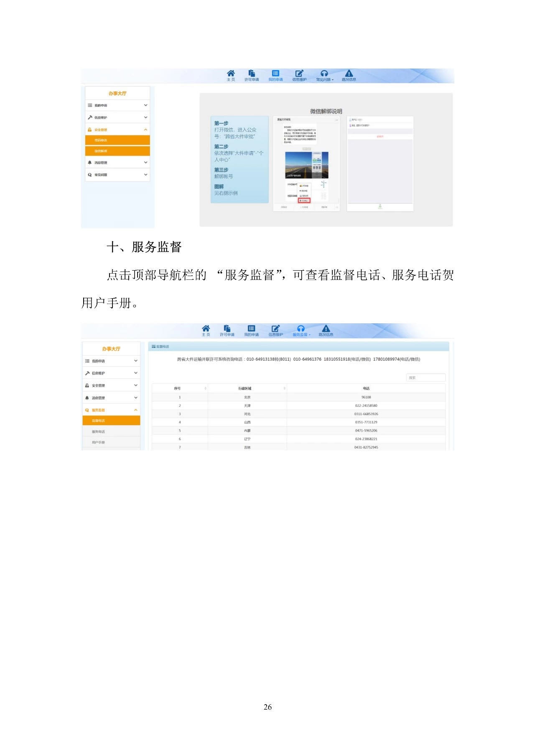
Task: Click the user account unbind example thumbnail
Action: coord(380,164)
